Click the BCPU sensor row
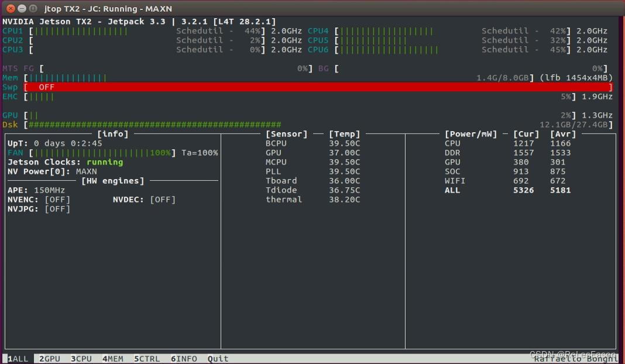Viewport: 625px width, 364px height. pos(313,143)
